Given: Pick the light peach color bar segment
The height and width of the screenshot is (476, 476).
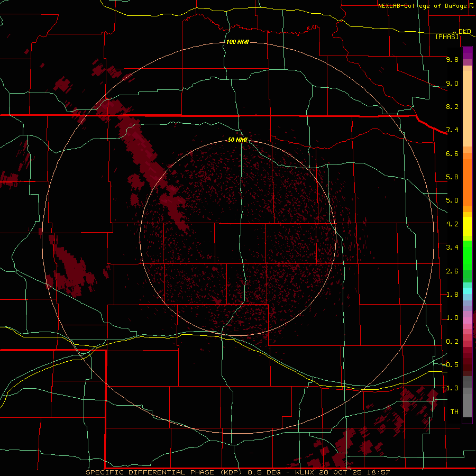Looking at the screenshot, I should tap(467, 108).
